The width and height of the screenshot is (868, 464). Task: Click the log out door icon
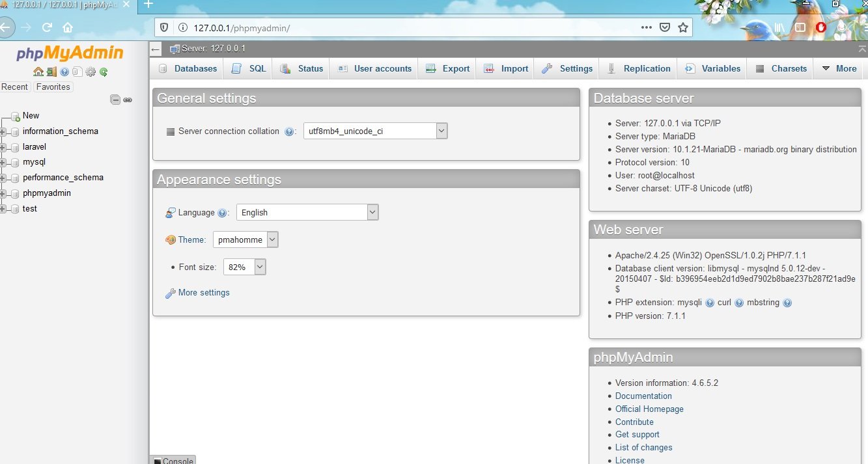coord(51,72)
